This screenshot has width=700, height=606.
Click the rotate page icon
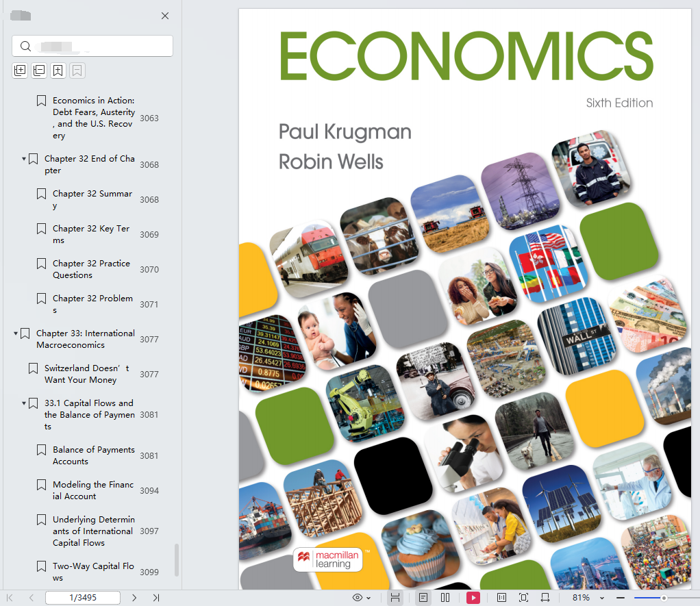[x=545, y=598]
